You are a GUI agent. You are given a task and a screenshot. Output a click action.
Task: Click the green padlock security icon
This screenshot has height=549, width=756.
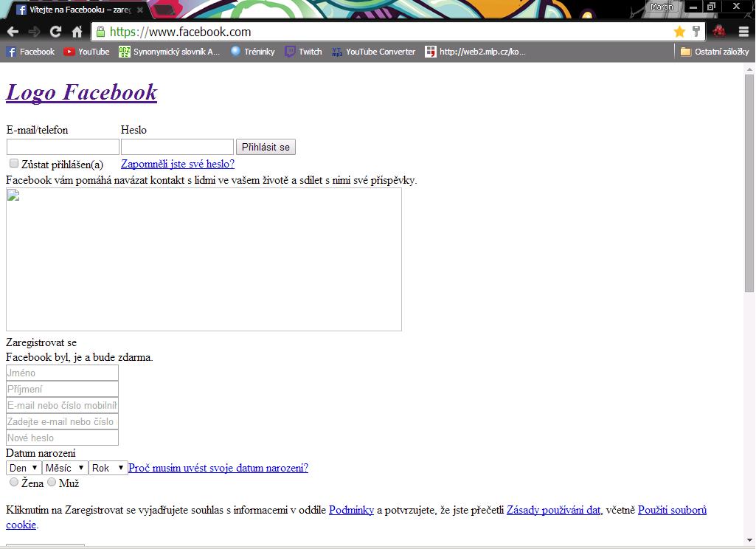100,32
